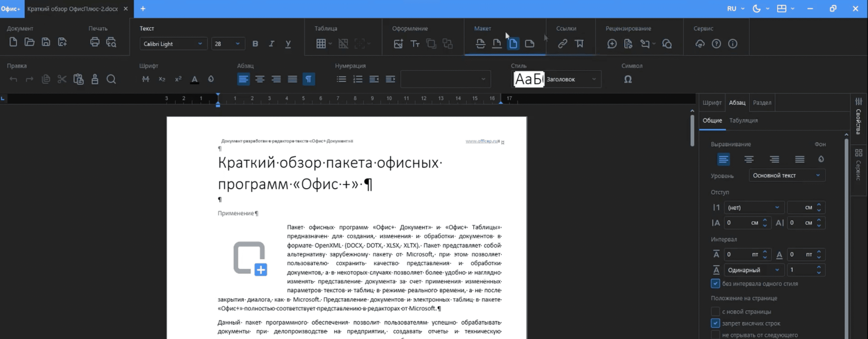Switch to the Шрифт properties tab
Viewport: 868px width, 339px height.
[x=712, y=103]
